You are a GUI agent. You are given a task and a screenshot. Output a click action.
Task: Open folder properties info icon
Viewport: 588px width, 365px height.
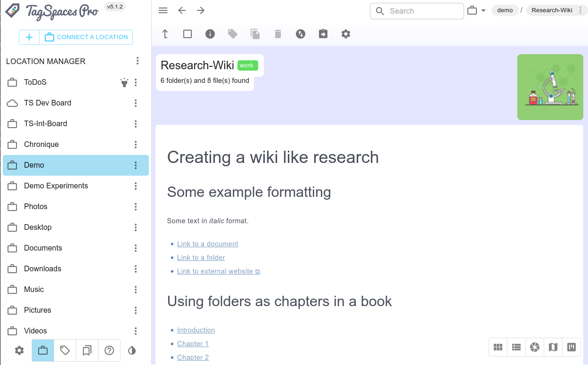tap(210, 34)
